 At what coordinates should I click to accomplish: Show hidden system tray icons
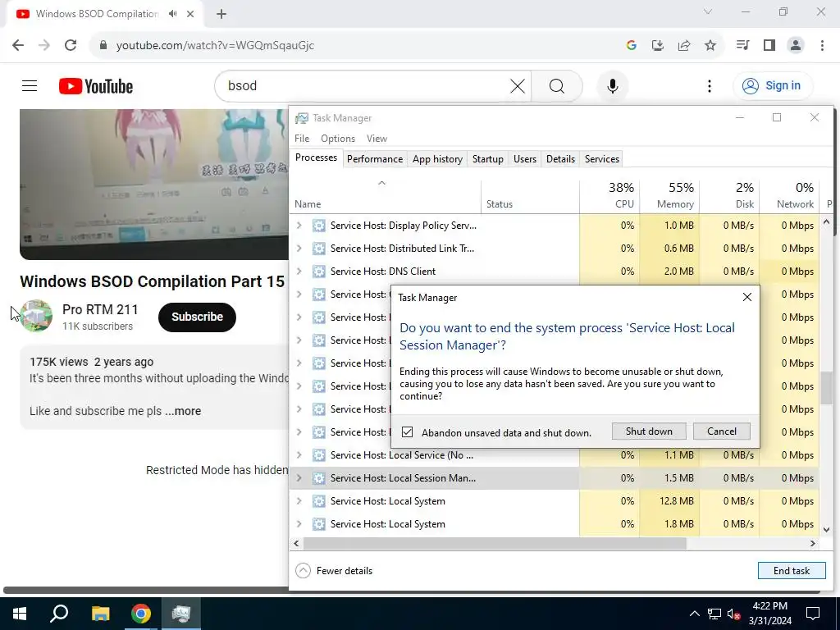694,614
